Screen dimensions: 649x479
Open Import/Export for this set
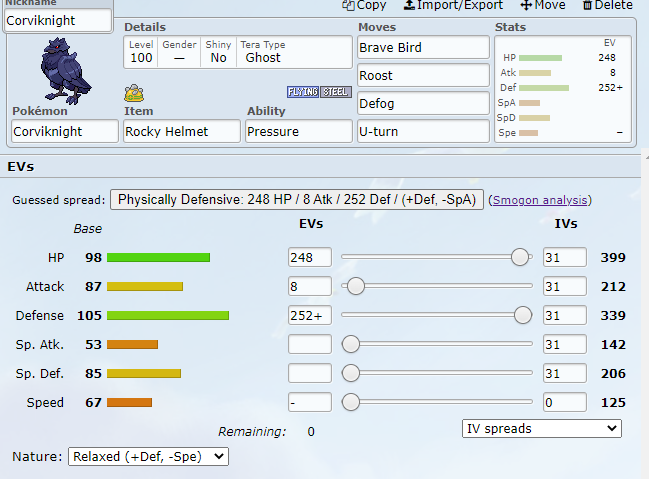(x=453, y=5)
